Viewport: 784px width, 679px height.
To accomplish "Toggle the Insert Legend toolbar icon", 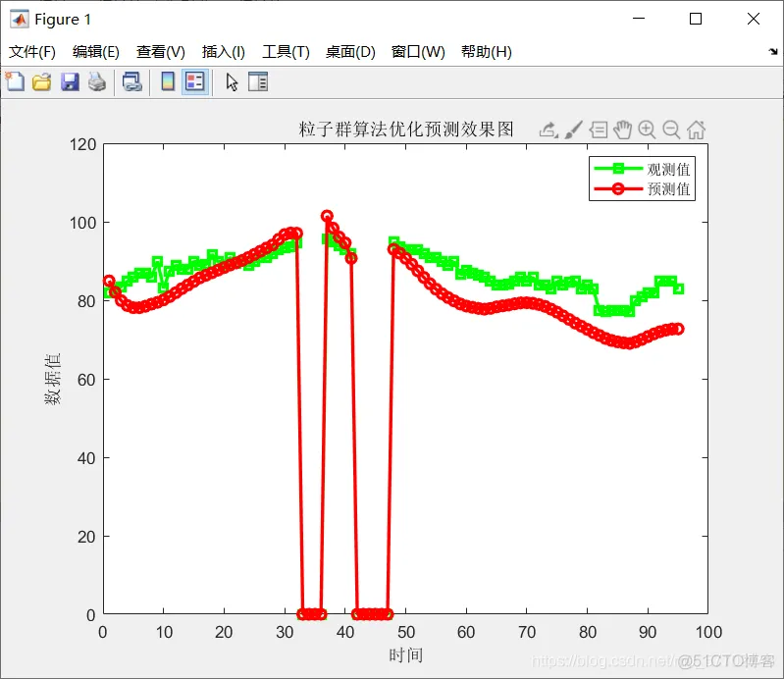I will click(x=194, y=81).
